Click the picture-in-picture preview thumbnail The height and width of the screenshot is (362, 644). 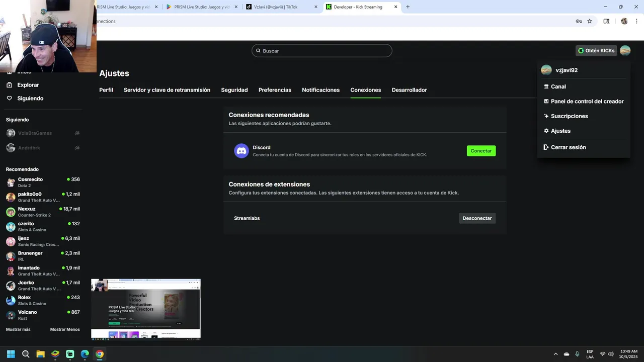pyautogui.click(x=146, y=309)
